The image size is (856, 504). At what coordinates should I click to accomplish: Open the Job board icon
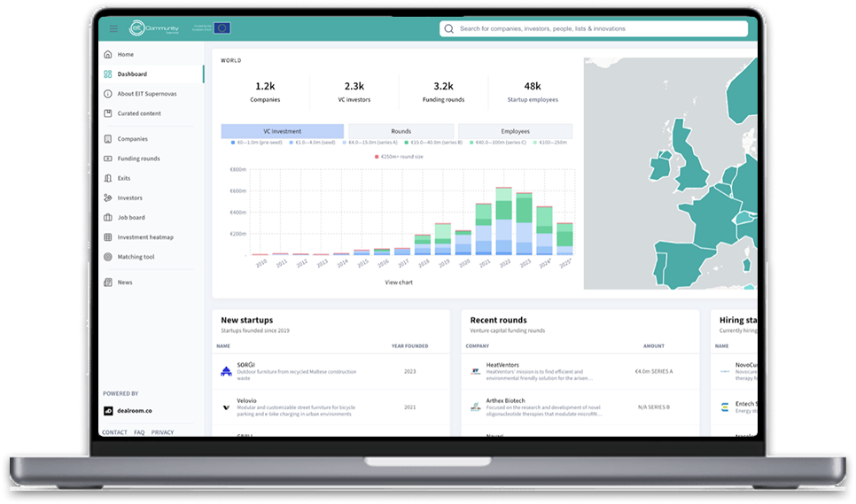[108, 217]
